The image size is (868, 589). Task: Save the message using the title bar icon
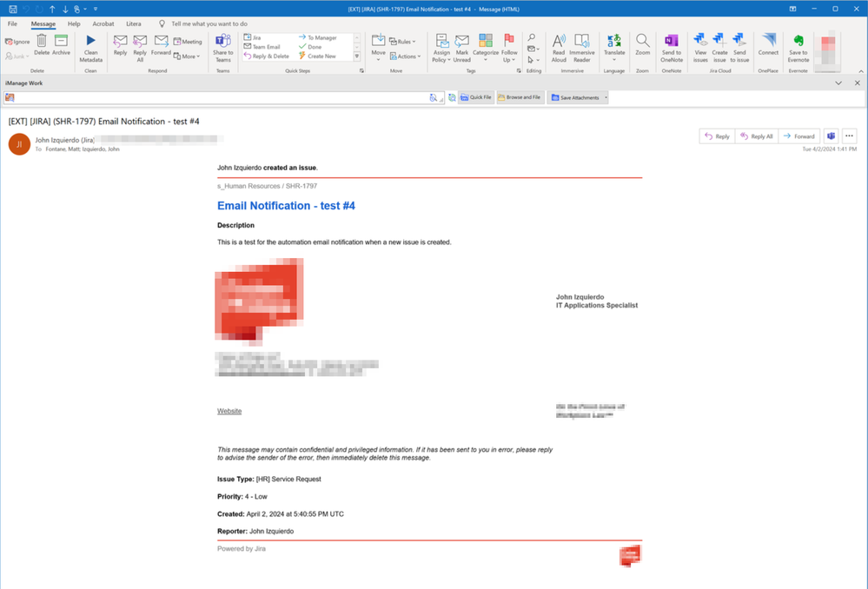tap(13, 9)
